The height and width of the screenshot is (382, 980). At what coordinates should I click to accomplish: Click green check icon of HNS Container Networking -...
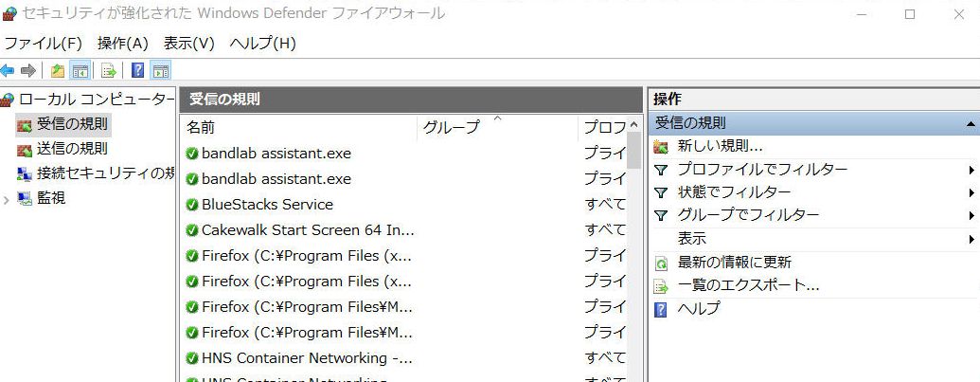point(192,359)
